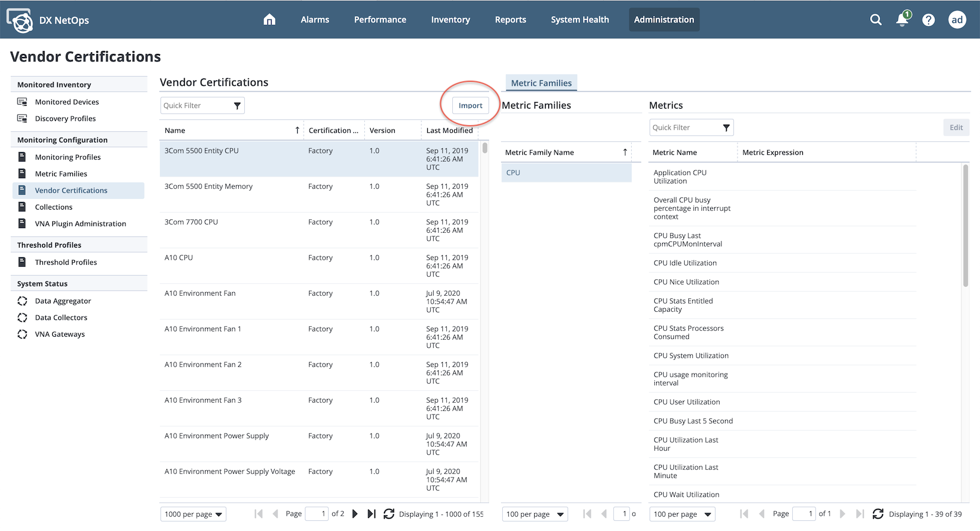
Task: Expand the 1000 per page selector
Action: coord(193,514)
